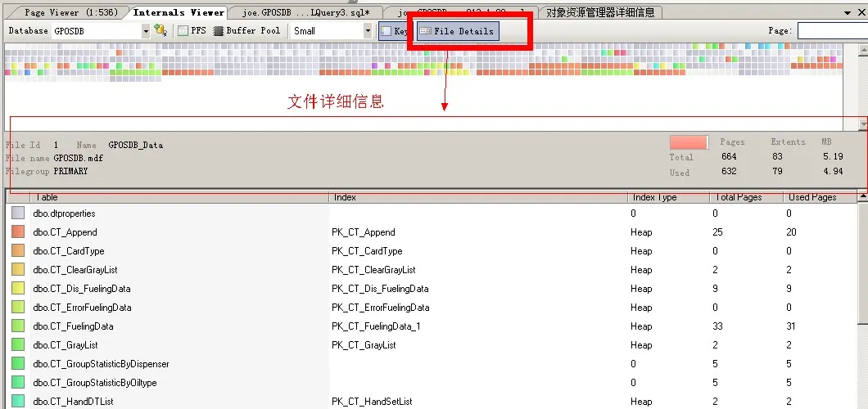This screenshot has width=868, height=409.
Task: Toggle the File Details button
Action: [458, 32]
